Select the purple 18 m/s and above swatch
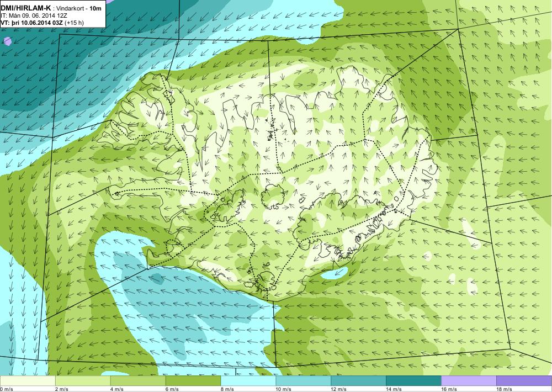 (524, 381)
